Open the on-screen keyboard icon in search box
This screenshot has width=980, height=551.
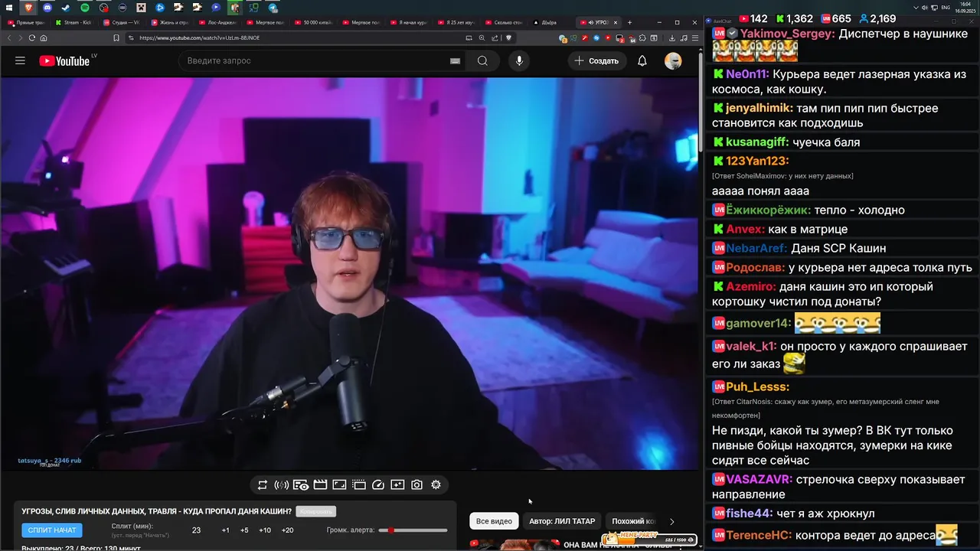[x=455, y=61]
